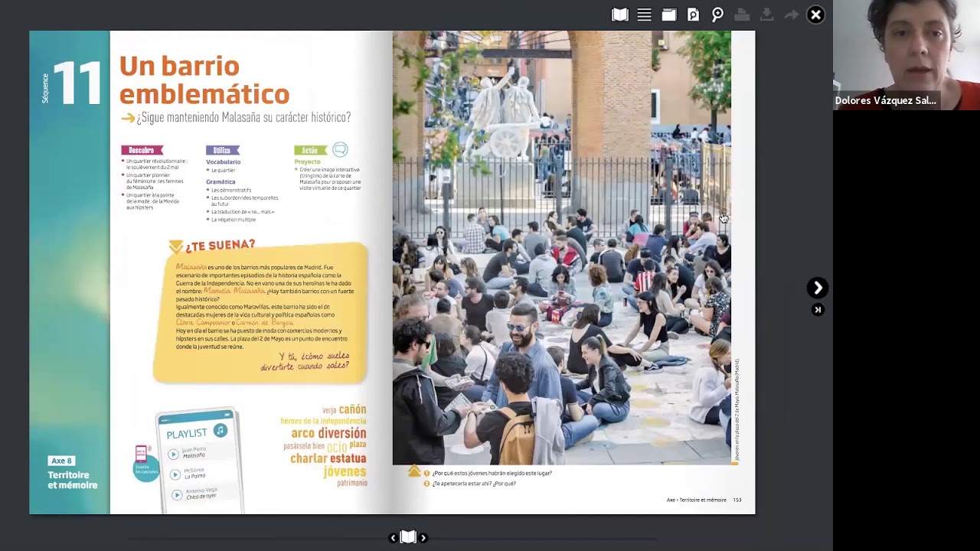Click the 'Manuela Malasaña' highlighted name
This screenshot has width=980, height=551.
click(234, 292)
